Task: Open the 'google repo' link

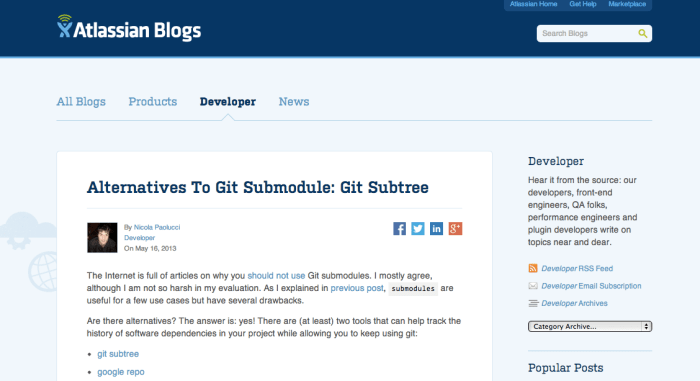Action: 121,372
